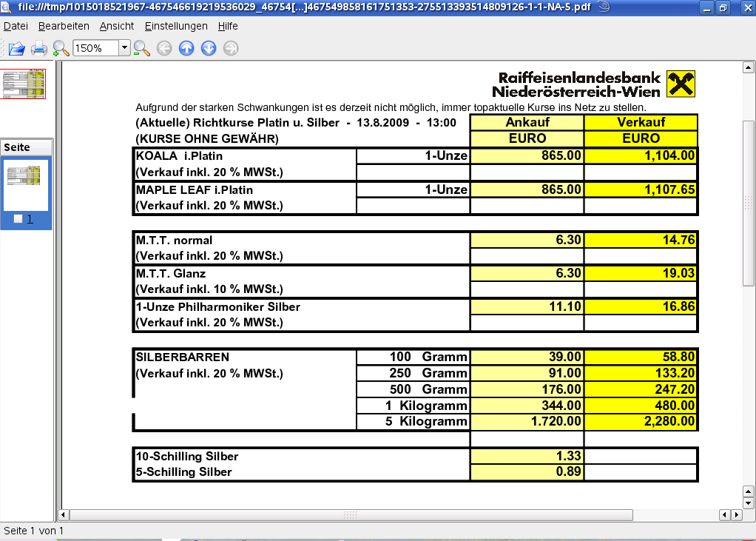Click the 344.00 Ankauf value
Screen dimensions: 756x541
561,405
